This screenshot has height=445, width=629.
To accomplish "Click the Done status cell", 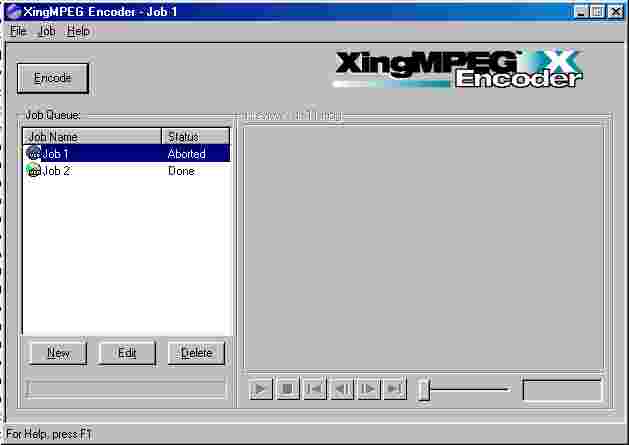I will coord(181,171).
